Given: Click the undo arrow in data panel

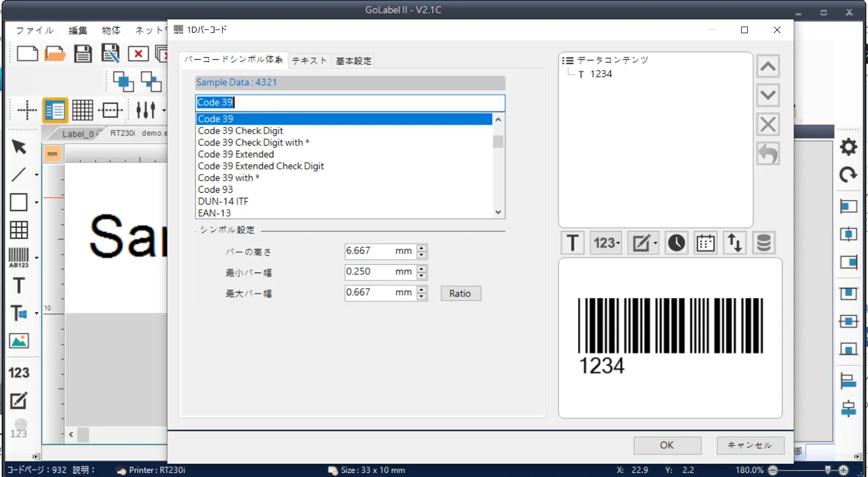Looking at the screenshot, I should 768,154.
